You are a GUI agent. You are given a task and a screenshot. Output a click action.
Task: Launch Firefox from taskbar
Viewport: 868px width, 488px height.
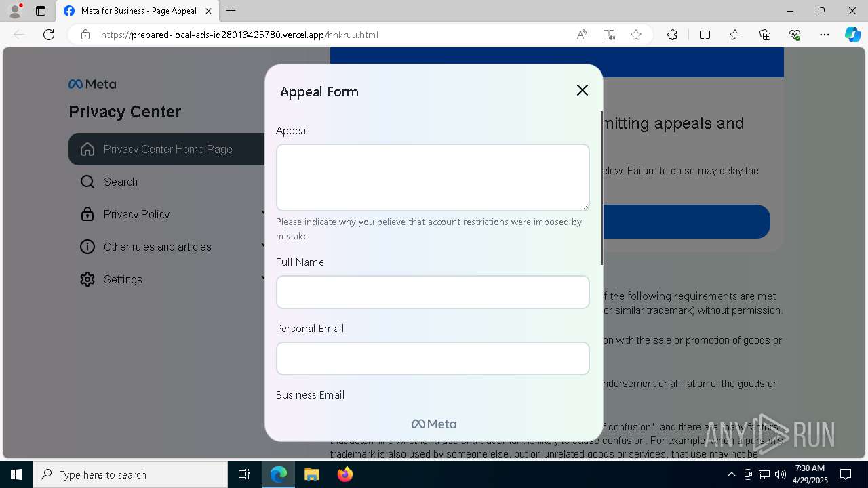pos(344,474)
